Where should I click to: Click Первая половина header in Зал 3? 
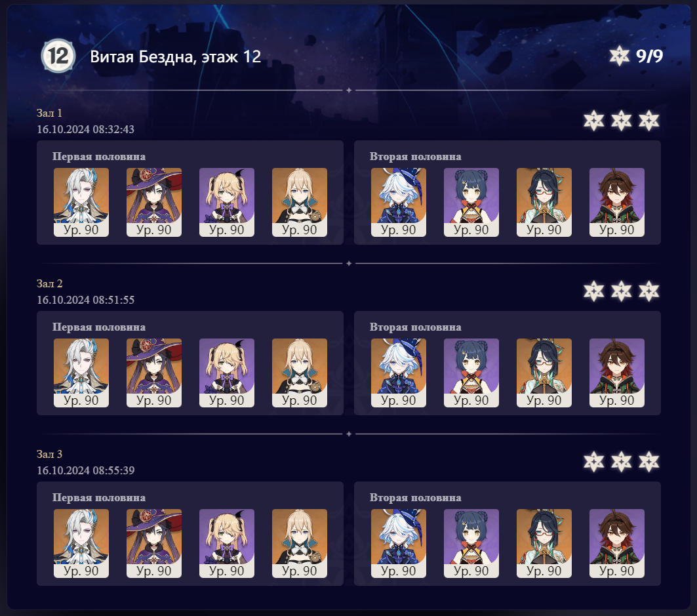99,498
